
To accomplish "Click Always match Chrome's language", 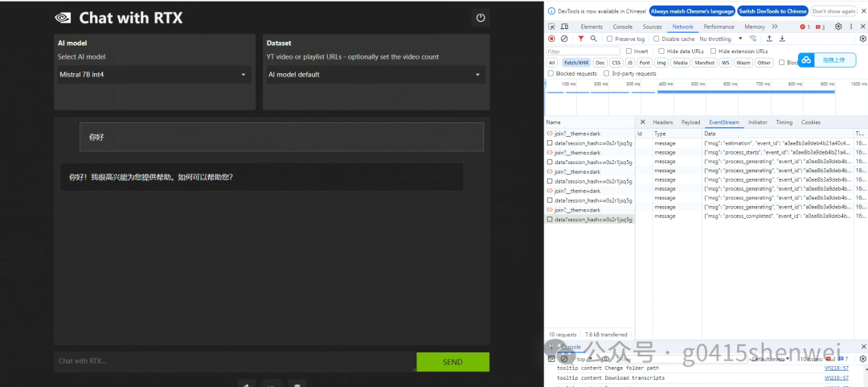I will click(x=692, y=11).
